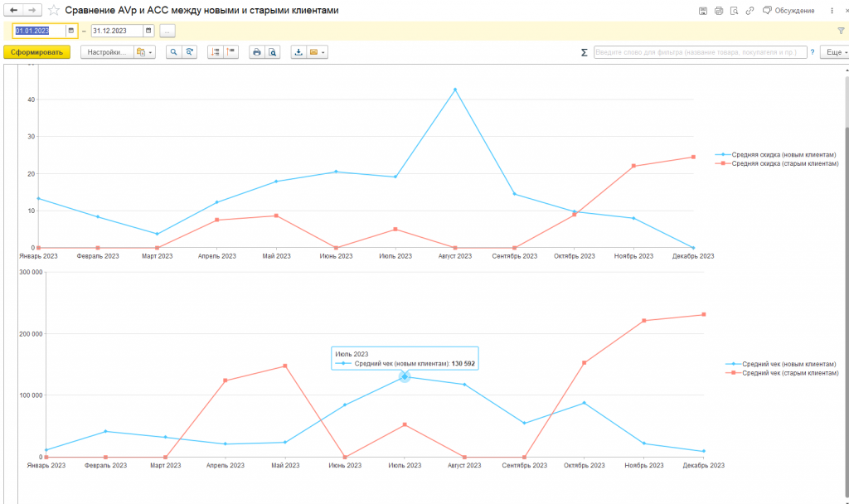Click the Сформировать button
Screen dimensions: 849x504
pyautogui.click(x=36, y=52)
